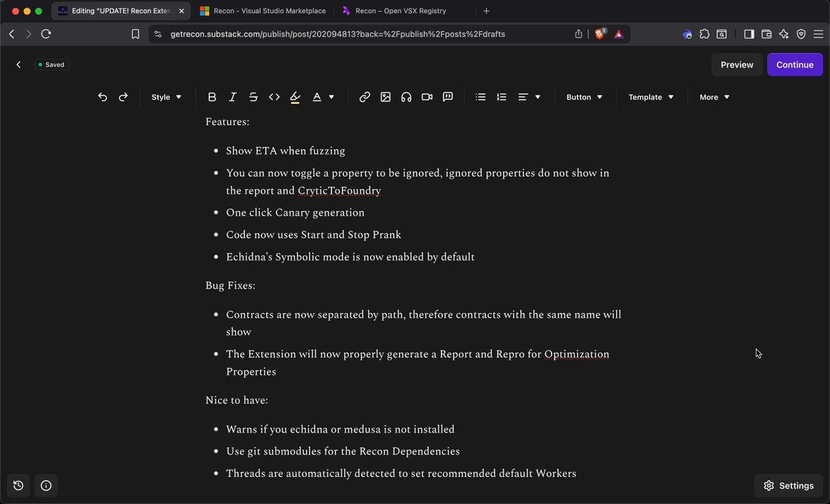Toggle inline code formatting
Viewport: 830px width, 504px height.
274,97
